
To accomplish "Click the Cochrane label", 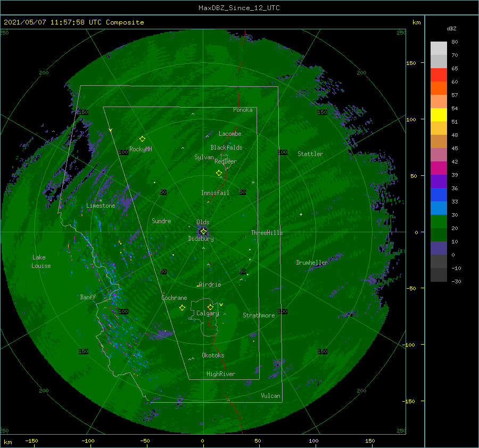I will (174, 298).
